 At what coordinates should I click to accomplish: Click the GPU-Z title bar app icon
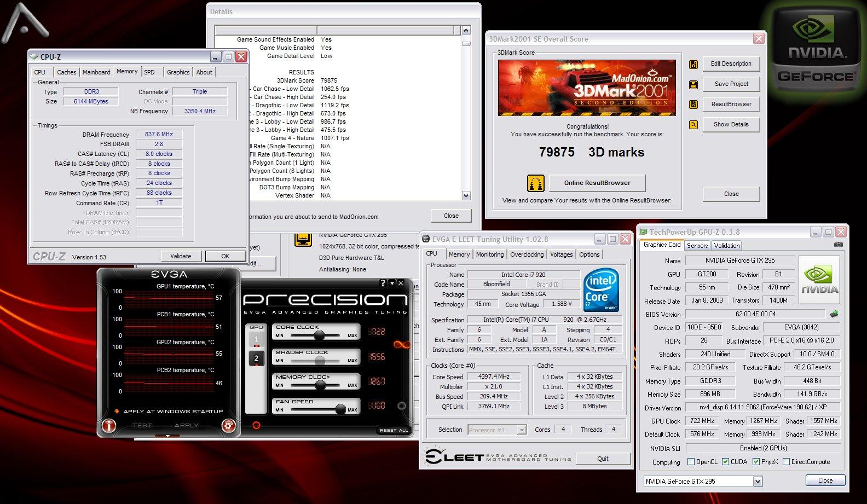pyautogui.click(x=644, y=232)
